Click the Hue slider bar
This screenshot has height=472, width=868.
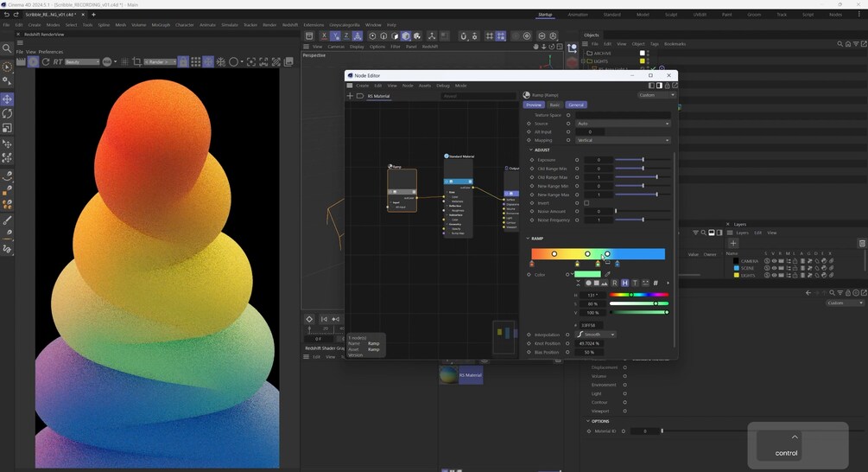pyautogui.click(x=639, y=295)
